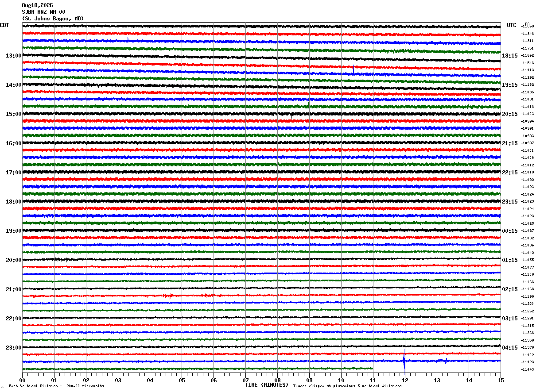Click minute tick label '07' on time axis
Screen dimensions: 536x392
pos(245,380)
